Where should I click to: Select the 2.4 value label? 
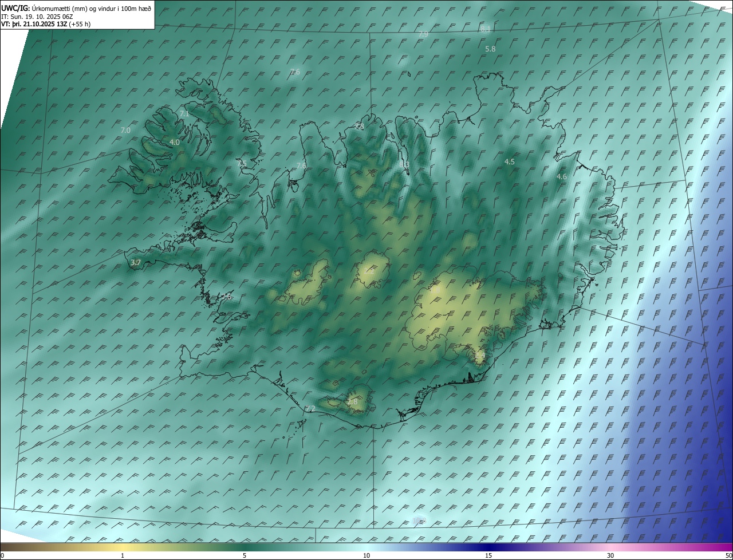[x=480, y=356]
